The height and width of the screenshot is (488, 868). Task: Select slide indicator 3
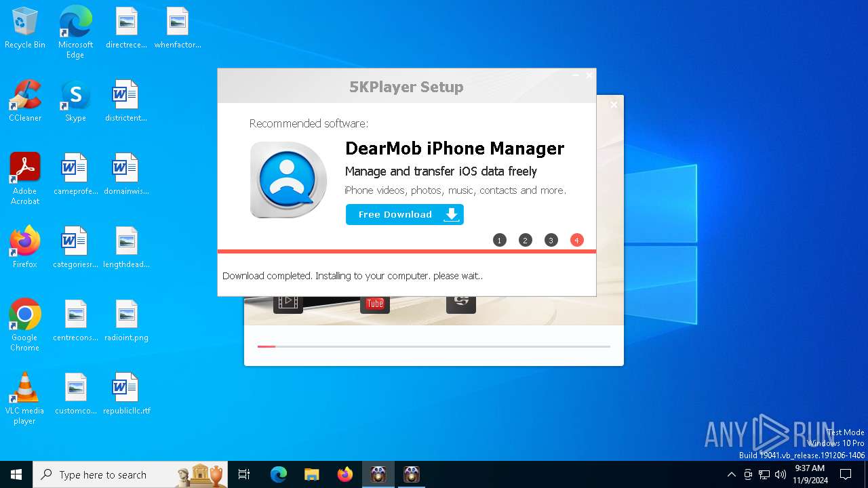coord(551,240)
